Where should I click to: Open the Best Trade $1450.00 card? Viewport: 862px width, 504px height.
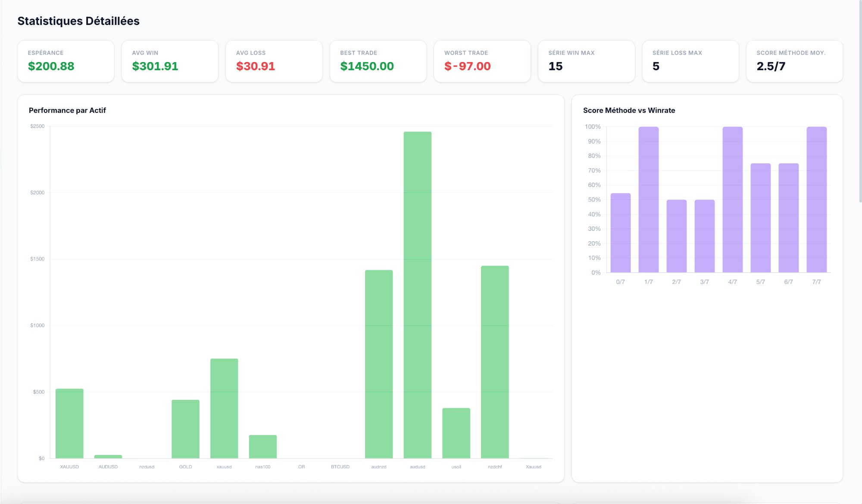[378, 61]
